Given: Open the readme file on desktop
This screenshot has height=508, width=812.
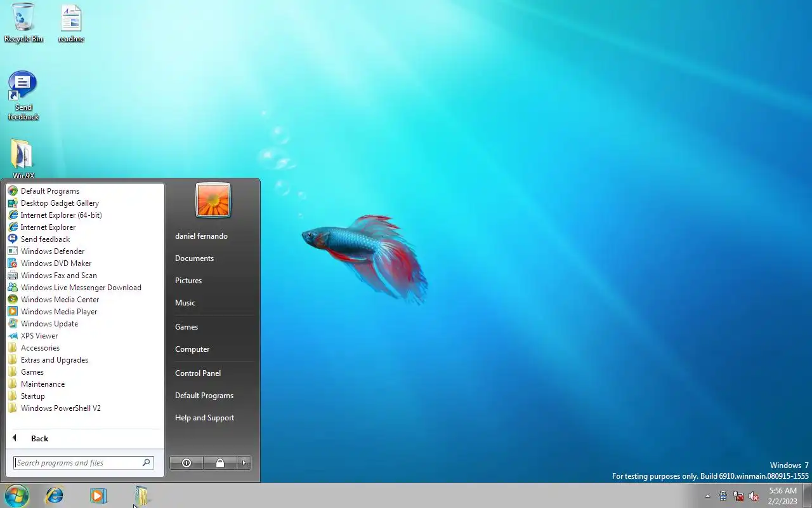Looking at the screenshot, I should coord(71,23).
